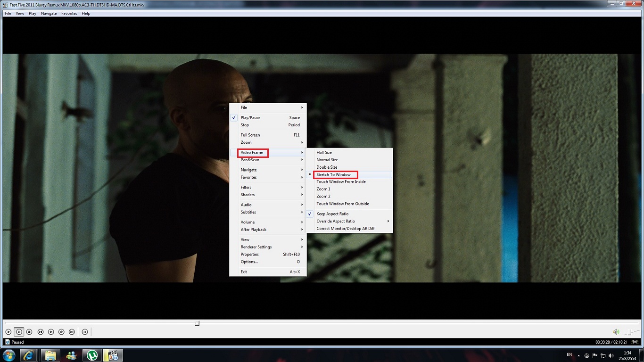
Task: Select Touch Window From Outside
Action: tap(349, 204)
